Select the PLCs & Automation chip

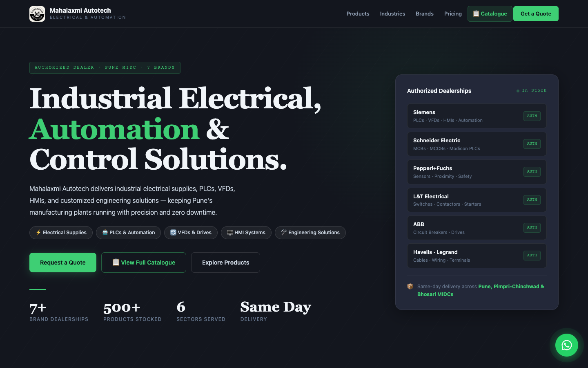click(128, 233)
